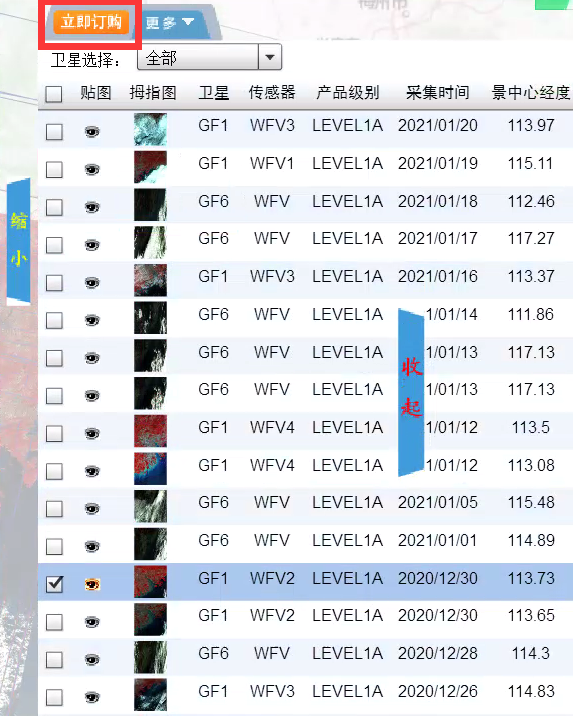Screen dimensions: 573x716
Task: Click the date cell 2021/01/05
Action: [x=438, y=502]
